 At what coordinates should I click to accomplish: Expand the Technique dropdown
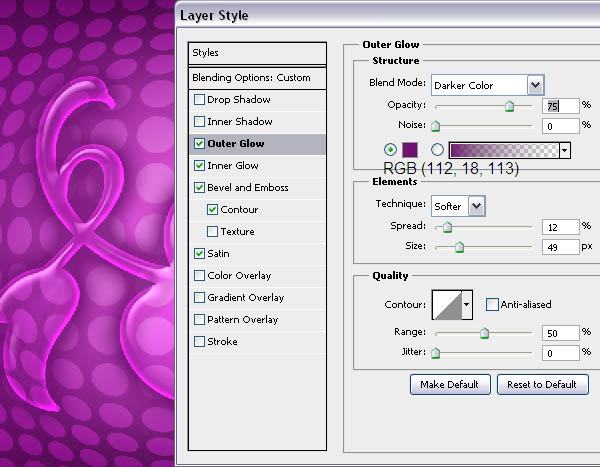[458, 205]
